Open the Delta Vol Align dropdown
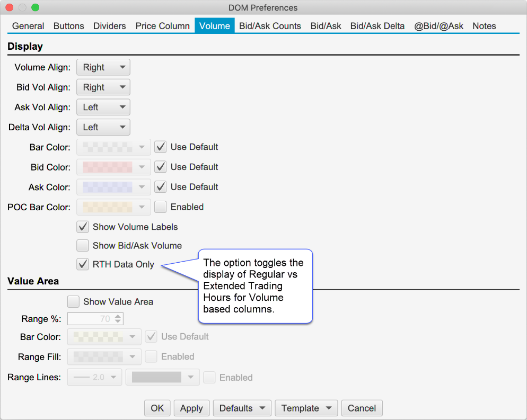Viewport: 527px width, 420px height. click(103, 127)
